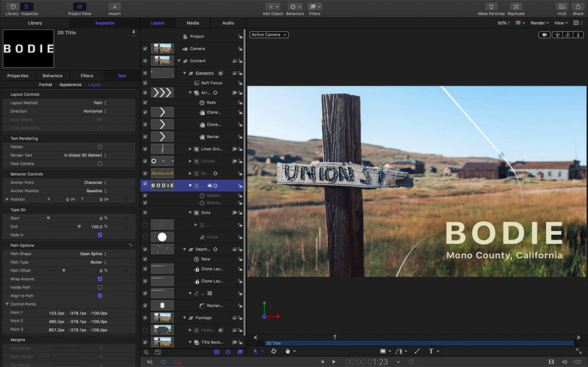Collapse the Content group triangle
This screenshot has width=588, height=367.
click(x=179, y=61)
